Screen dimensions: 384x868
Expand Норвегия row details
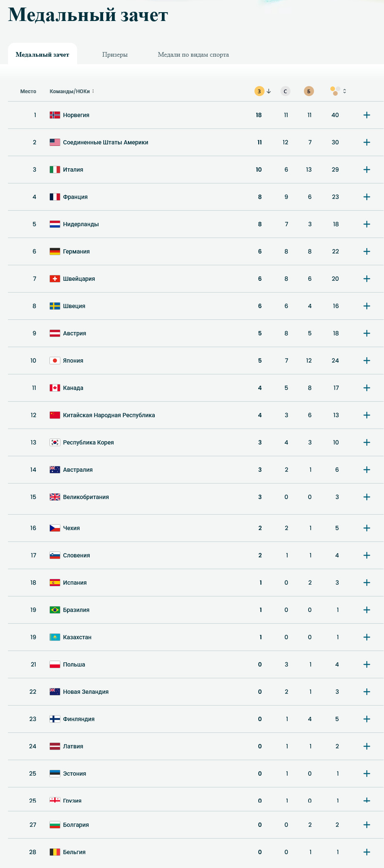(x=366, y=115)
